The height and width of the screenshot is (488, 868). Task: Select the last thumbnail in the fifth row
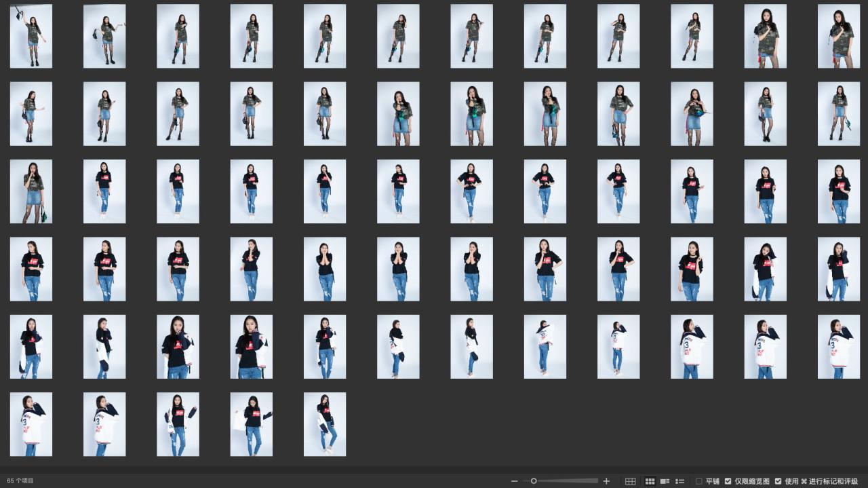coord(839,347)
